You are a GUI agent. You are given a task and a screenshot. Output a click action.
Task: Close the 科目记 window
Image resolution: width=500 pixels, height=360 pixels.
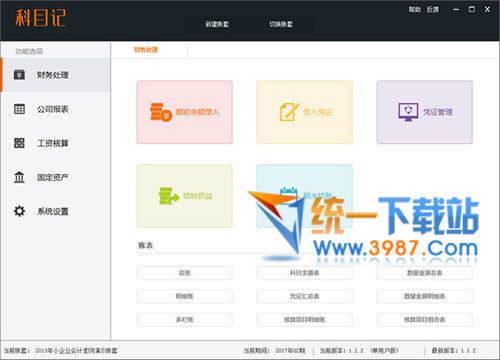point(487,9)
